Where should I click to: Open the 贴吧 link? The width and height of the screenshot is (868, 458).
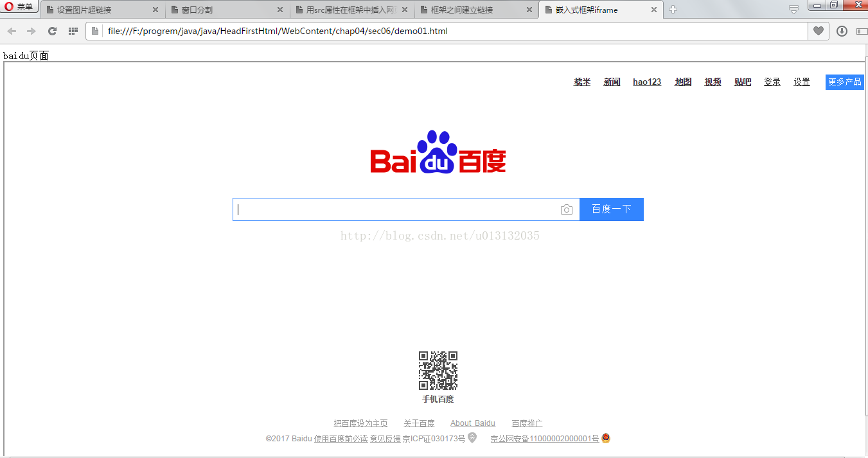tap(743, 82)
